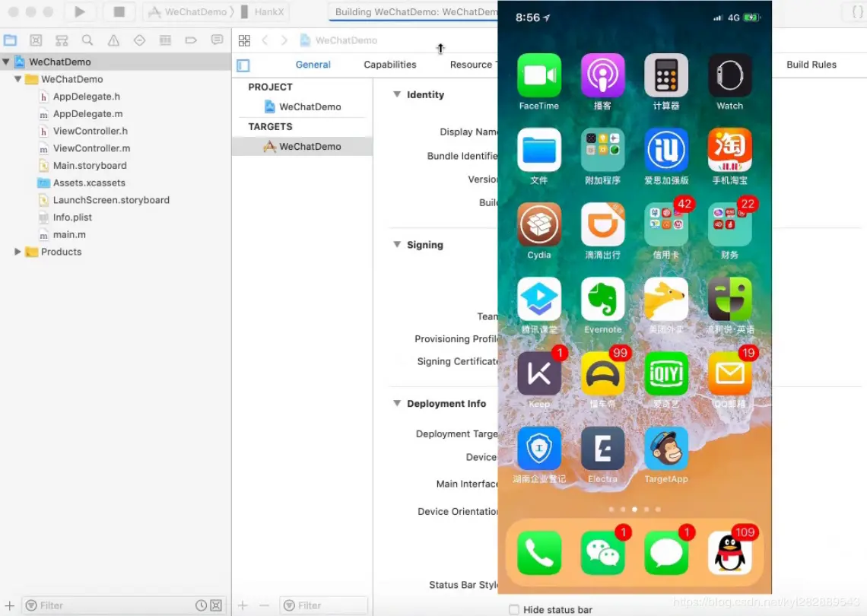Collapse the WeChatDemo yellow folder group
Image resolution: width=867 pixels, height=616 pixels.
click(x=17, y=79)
